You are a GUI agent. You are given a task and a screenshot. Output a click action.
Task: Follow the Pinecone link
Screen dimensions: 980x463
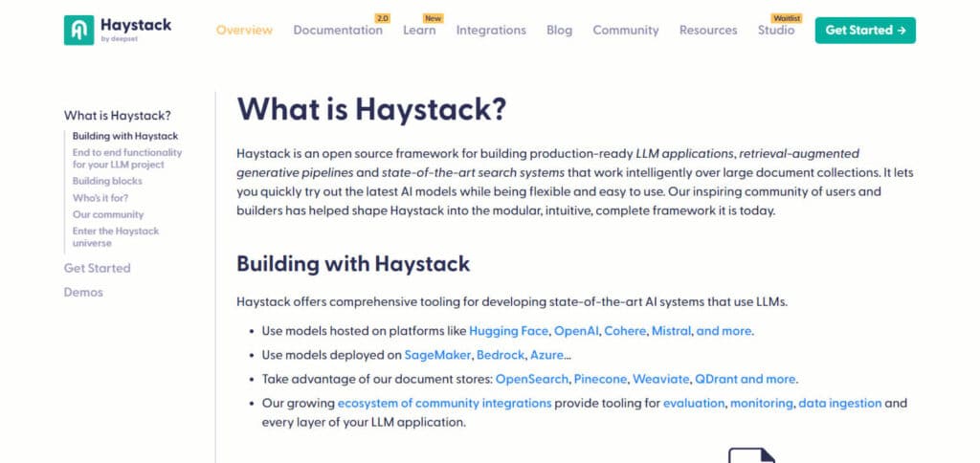point(601,379)
